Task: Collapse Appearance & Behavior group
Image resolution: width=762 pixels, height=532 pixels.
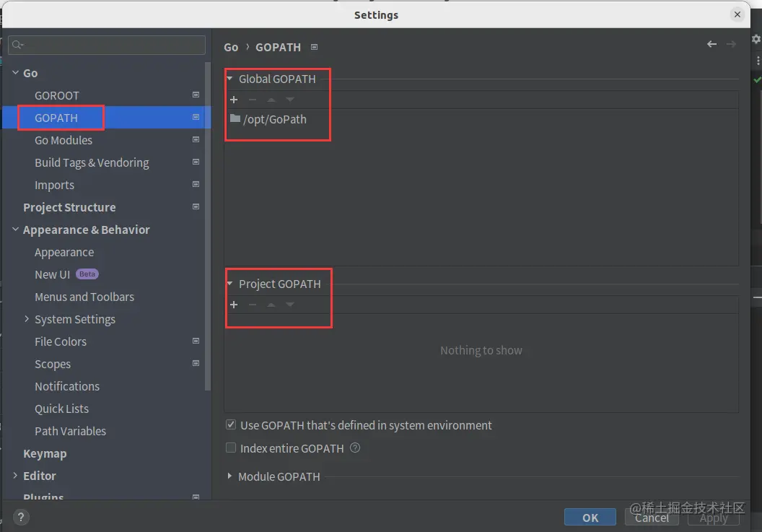Action: click(x=16, y=229)
